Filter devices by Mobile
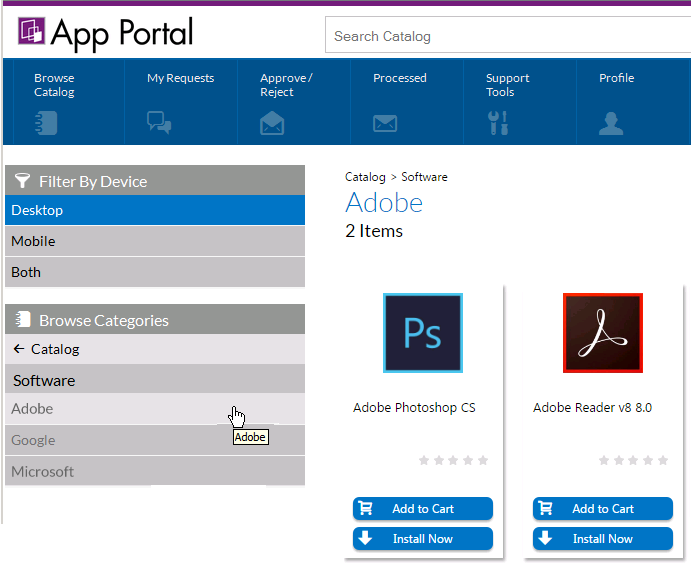 (x=155, y=241)
